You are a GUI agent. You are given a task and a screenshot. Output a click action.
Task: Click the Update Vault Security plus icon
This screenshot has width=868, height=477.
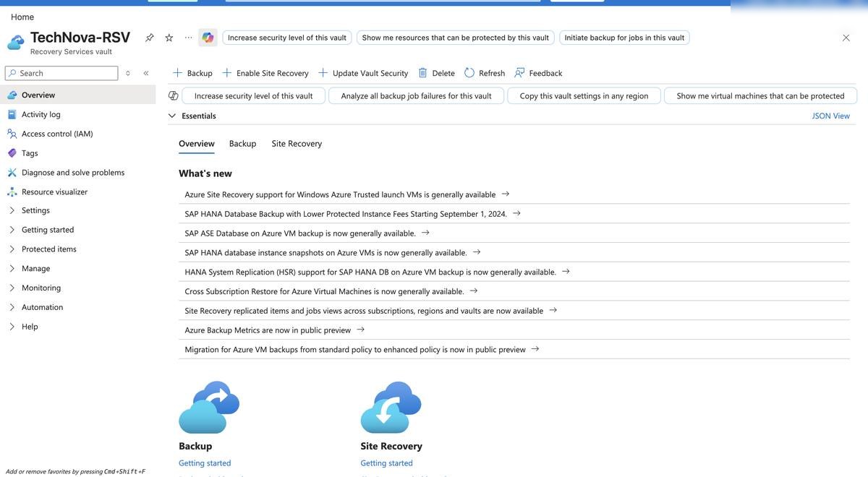tap(323, 73)
